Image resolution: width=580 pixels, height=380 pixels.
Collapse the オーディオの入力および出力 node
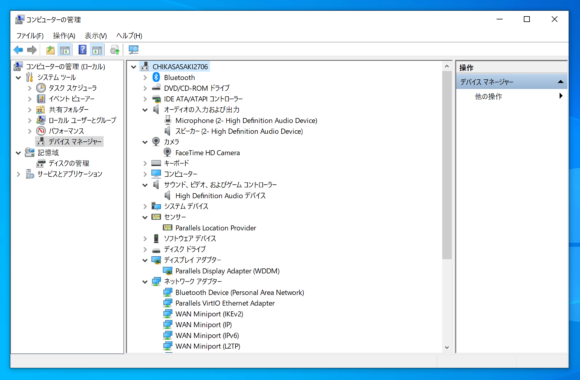[x=145, y=110]
